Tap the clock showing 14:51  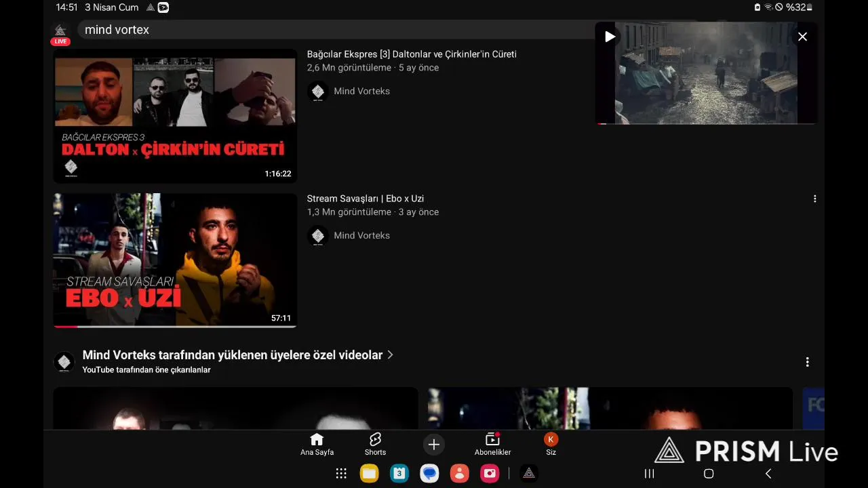(x=66, y=7)
